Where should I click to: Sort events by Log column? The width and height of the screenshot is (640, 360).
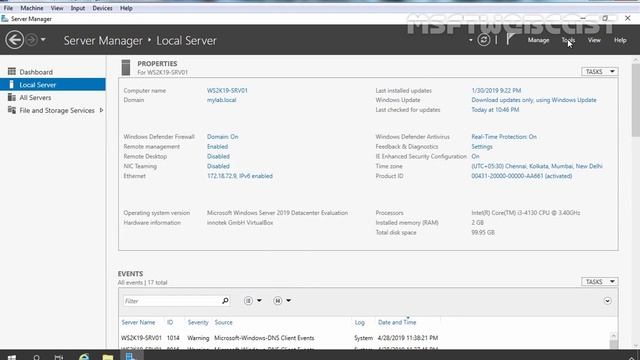359,322
